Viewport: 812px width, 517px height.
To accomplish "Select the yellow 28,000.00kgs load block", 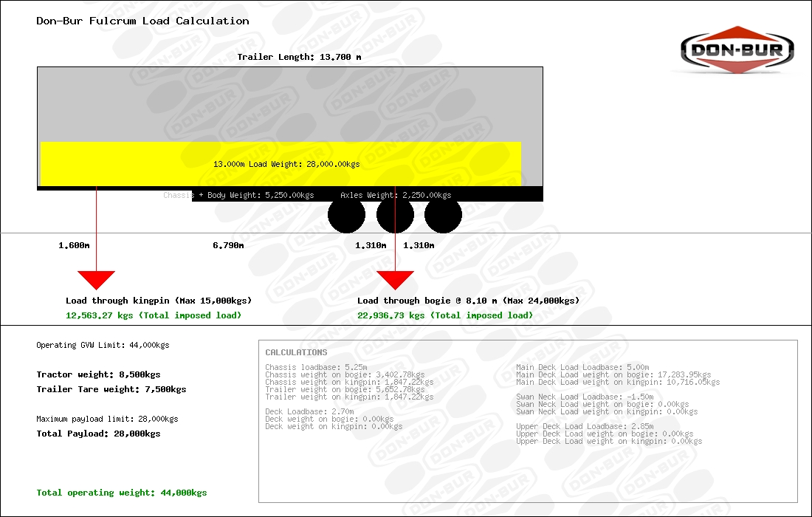I will coord(281,164).
